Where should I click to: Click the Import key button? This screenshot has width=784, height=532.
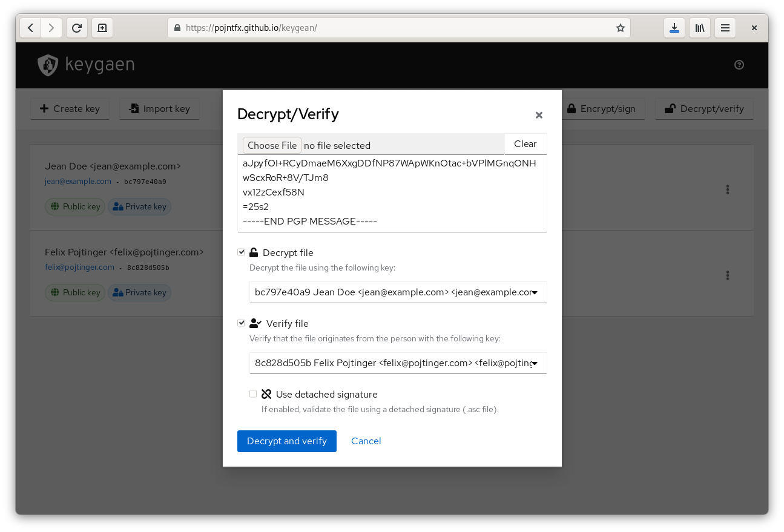(160, 109)
